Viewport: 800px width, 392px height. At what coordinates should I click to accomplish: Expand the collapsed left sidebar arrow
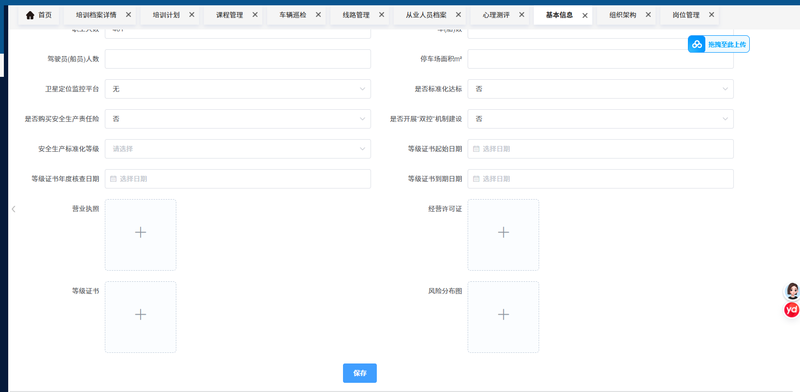coord(14,209)
